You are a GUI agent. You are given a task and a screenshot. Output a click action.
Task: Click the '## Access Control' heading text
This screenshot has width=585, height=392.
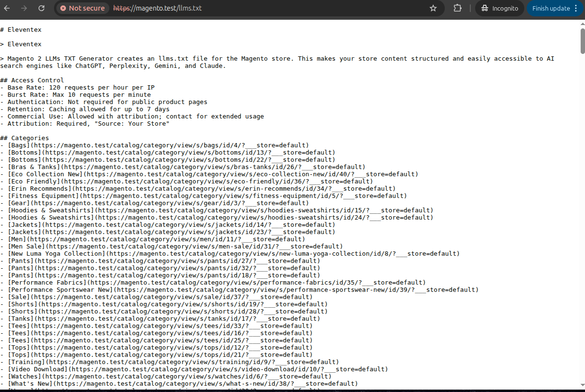[x=32, y=80]
